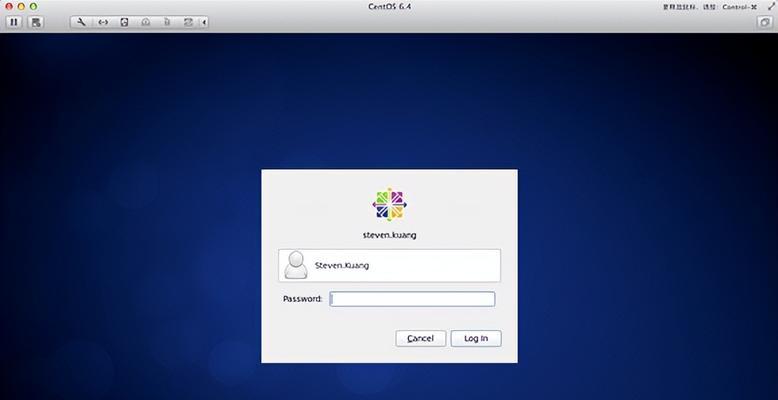The width and height of the screenshot is (778, 400).
Task: Close the CentOS 6.4 window
Action: [x=8, y=6]
